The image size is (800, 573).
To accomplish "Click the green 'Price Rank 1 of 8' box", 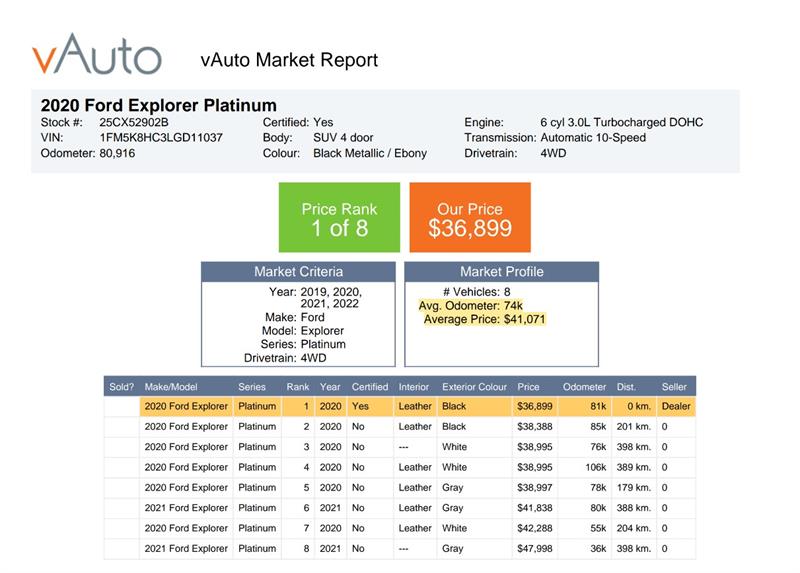I will pos(339,217).
